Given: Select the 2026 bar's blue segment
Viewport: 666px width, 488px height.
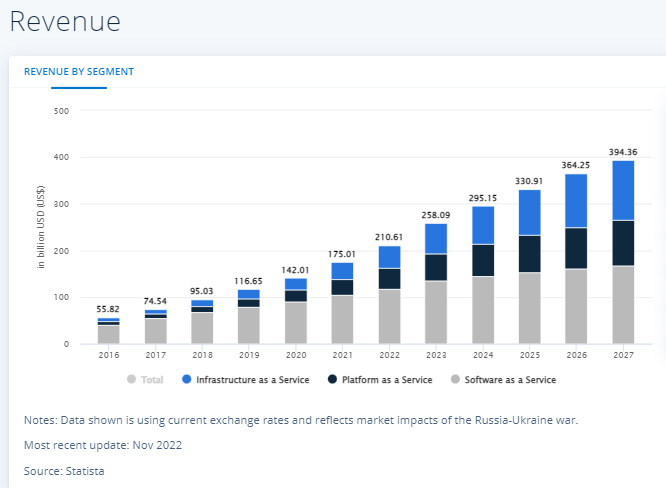Looking at the screenshot, I should click(576, 201).
